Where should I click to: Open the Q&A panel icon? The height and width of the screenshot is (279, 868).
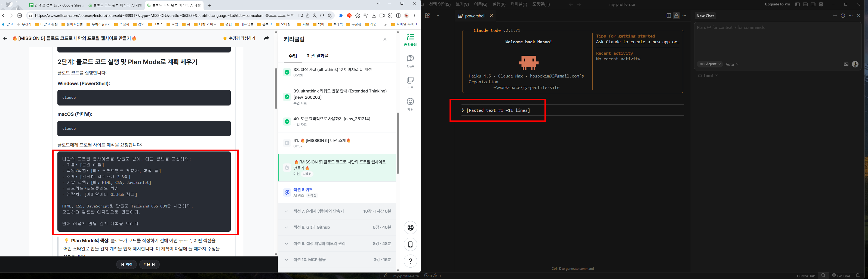410,61
